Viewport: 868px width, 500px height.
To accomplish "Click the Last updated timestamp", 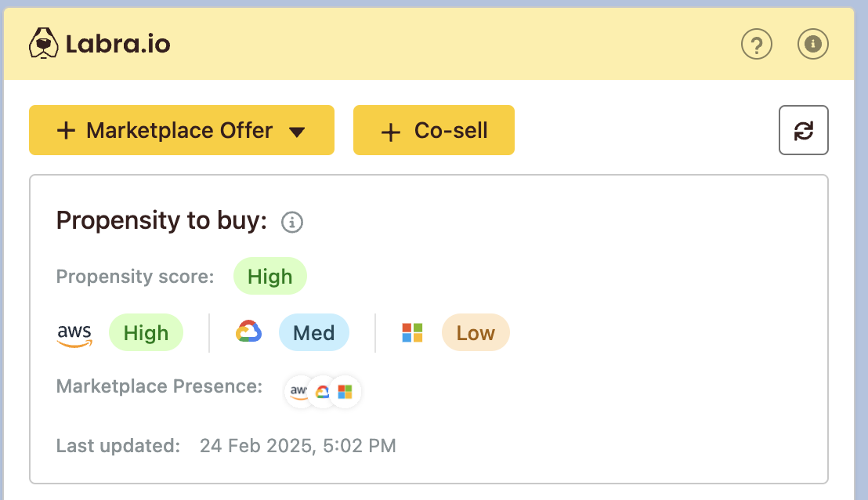I will (298, 446).
